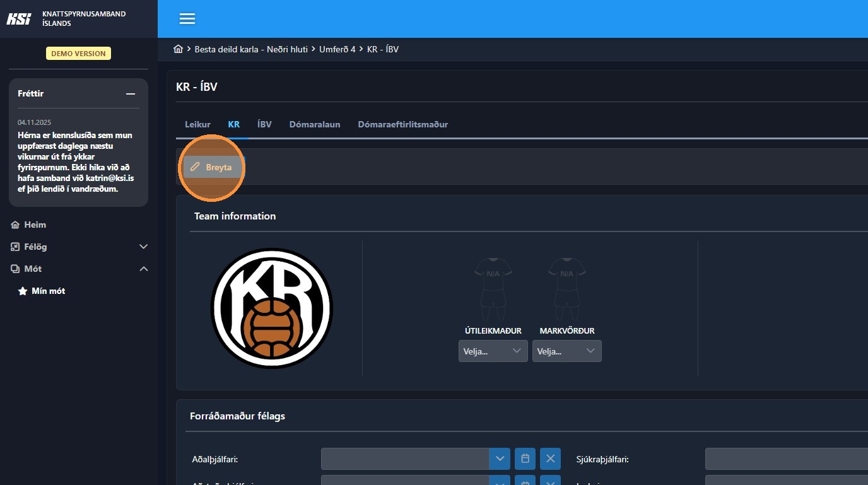Go to Umferð 4 breadcrumb link
Screen dimensions: 868x485
pyautogui.click(x=337, y=49)
